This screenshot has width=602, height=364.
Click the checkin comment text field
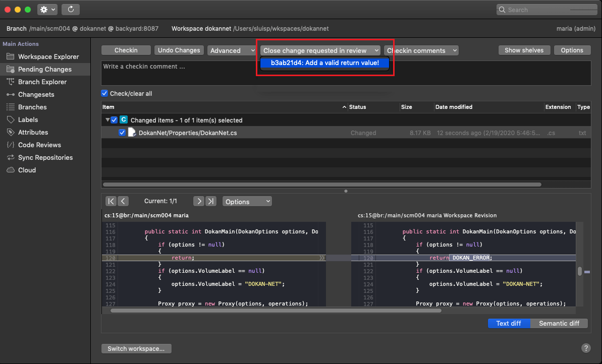(x=346, y=73)
